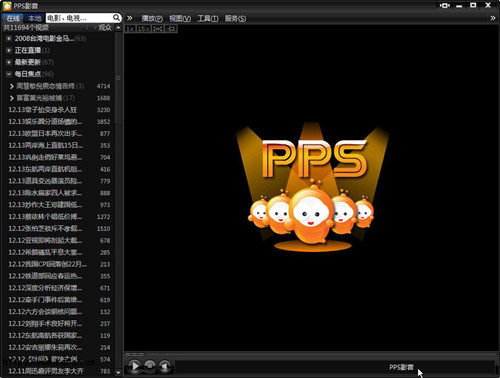Expand the 最新更新 category
The width and height of the screenshot is (500, 378).
click(x=9, y=62)
